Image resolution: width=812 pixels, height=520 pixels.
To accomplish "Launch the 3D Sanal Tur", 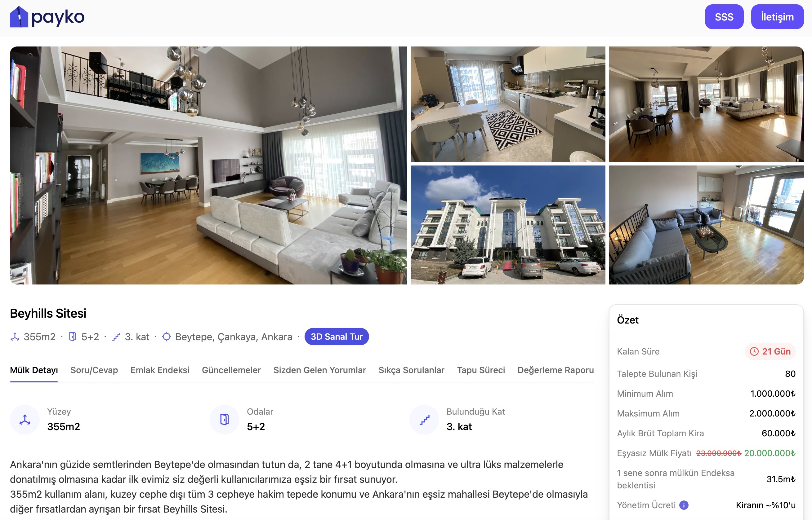I will (x=337, y=337).
